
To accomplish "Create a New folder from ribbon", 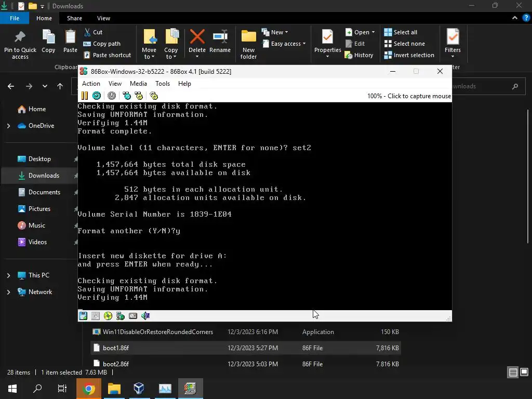I will click(x=249, y=45).
